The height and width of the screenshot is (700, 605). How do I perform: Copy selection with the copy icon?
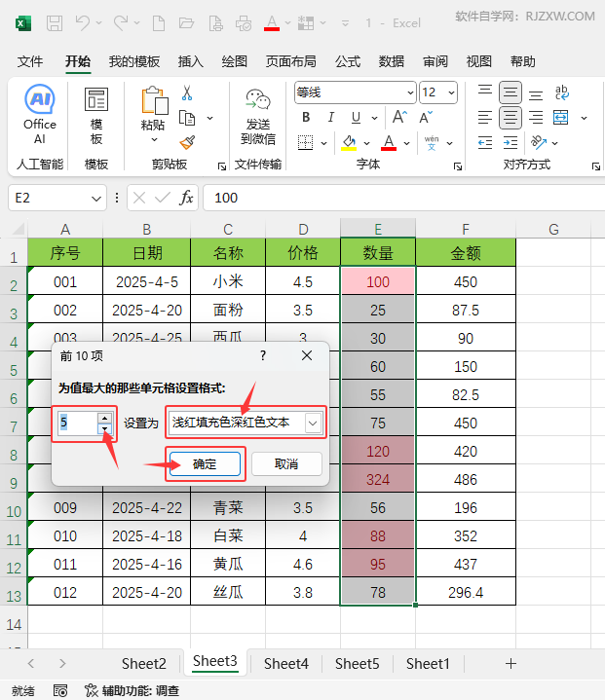click(187, 119)
